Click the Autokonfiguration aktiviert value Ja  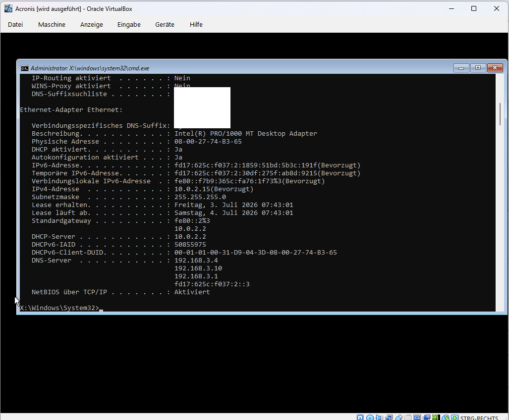pos(178,157)
